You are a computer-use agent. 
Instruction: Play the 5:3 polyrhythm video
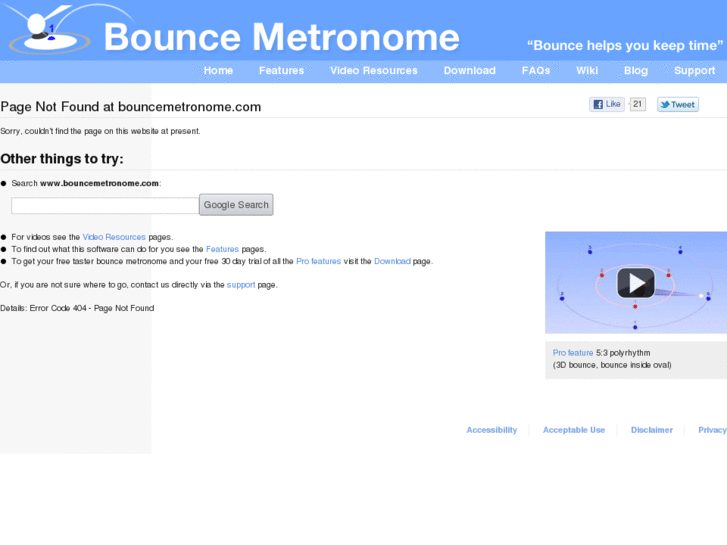(x=636, y=282)
